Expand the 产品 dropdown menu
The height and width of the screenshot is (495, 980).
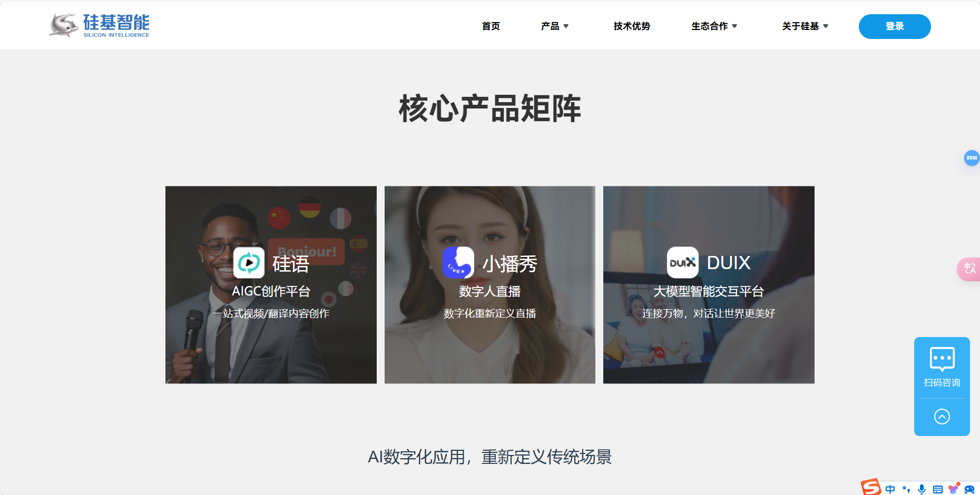click(554, 26)
